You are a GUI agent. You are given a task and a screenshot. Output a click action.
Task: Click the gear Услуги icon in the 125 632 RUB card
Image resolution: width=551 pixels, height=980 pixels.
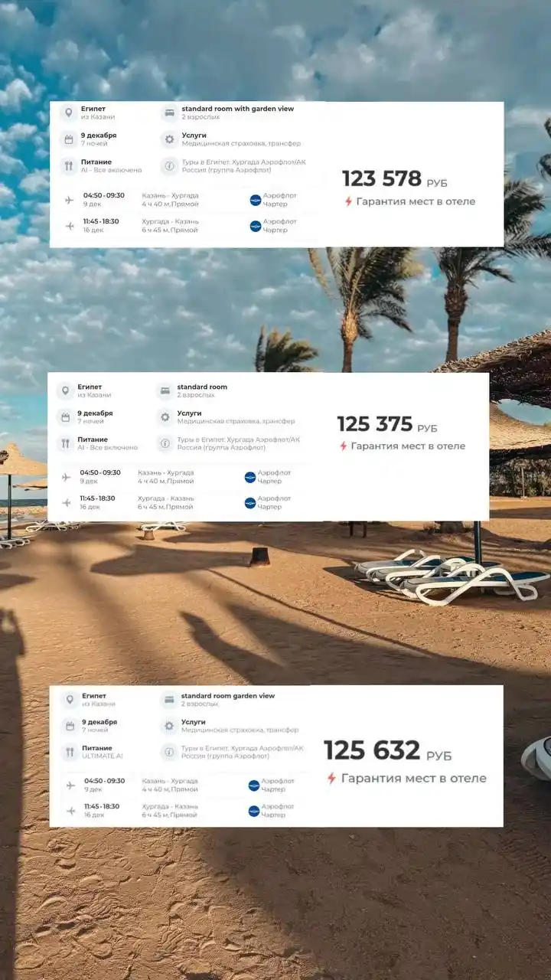pos(168,726)
